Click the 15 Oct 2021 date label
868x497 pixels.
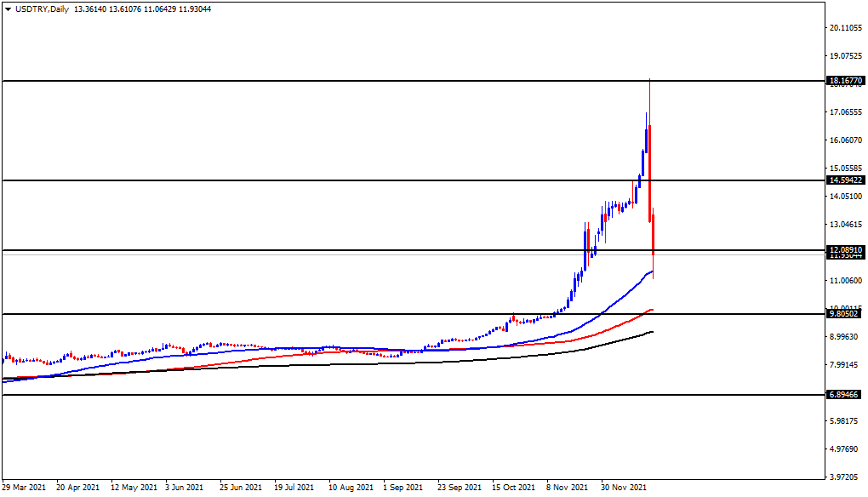pyautogui.click(x=514, y=488)
